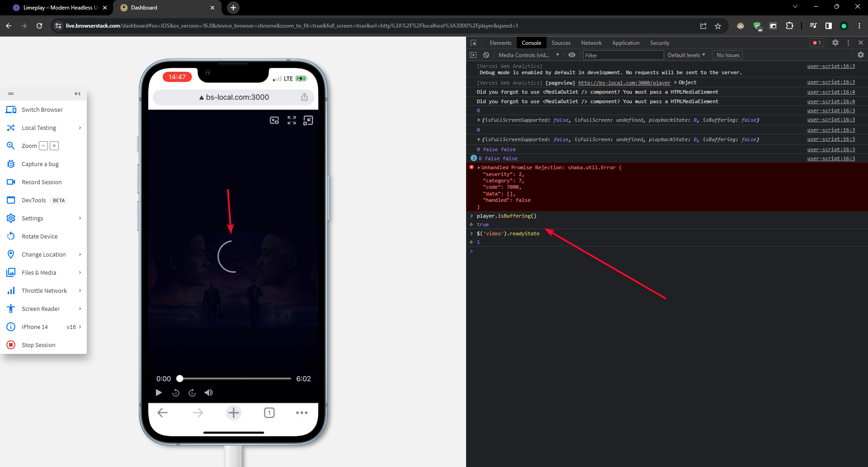Click the console filter input field
The width and height of the screenshot is (868, 467).
(x=624, y=55)
